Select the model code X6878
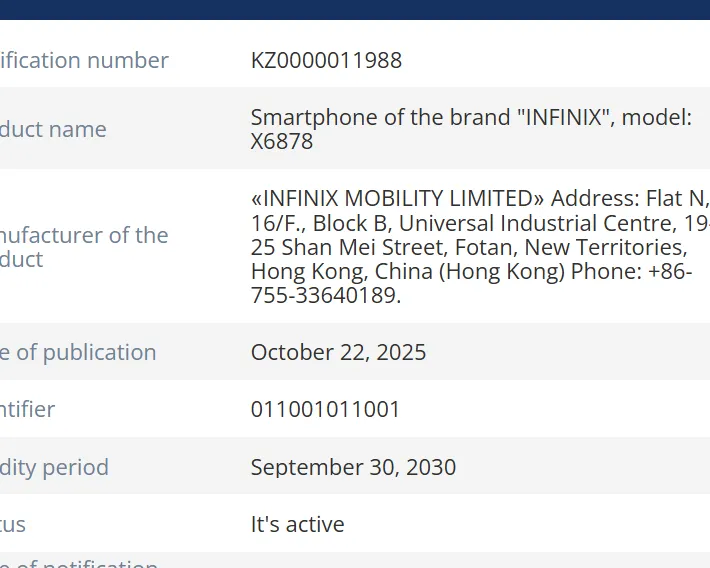This screenshot has height=568, width=710. click(x=282, y=141)
